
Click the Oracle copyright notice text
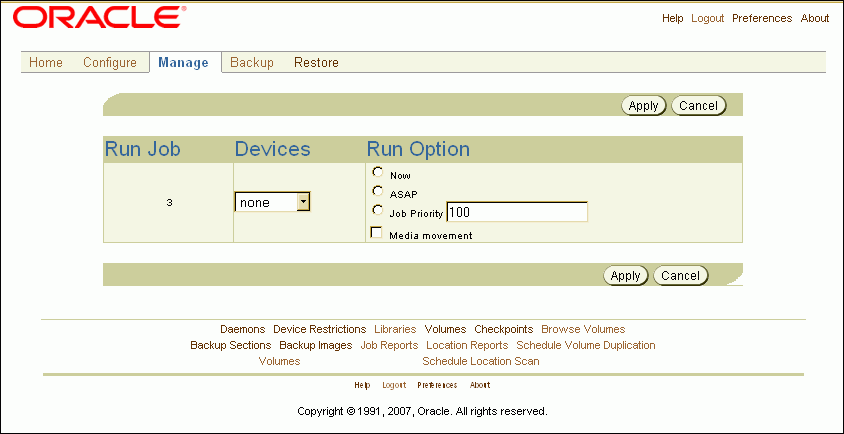(422, 411)
